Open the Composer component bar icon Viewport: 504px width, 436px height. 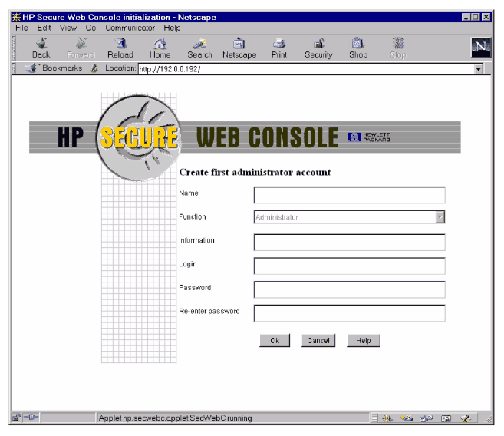point(465,418)
